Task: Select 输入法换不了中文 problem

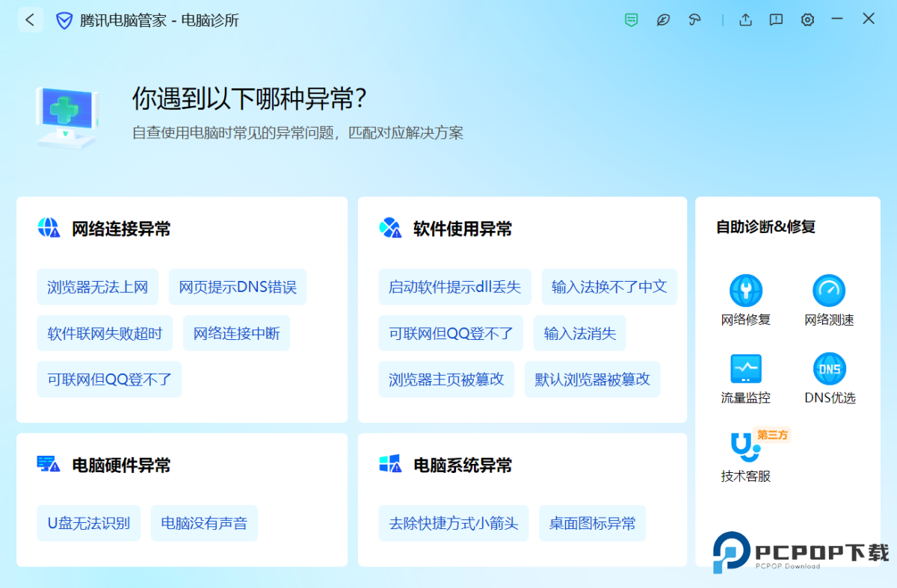Action: [609, 287]
